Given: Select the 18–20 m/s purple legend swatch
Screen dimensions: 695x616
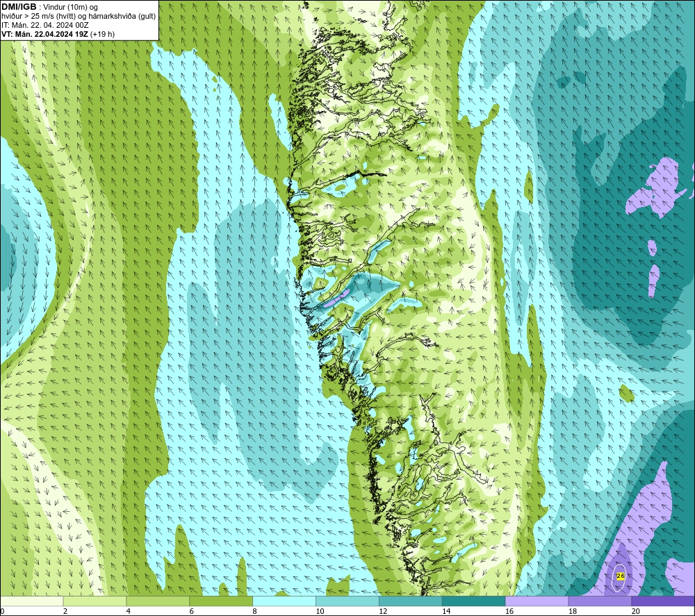Looking at the screenshot, I should pos(600,601).
